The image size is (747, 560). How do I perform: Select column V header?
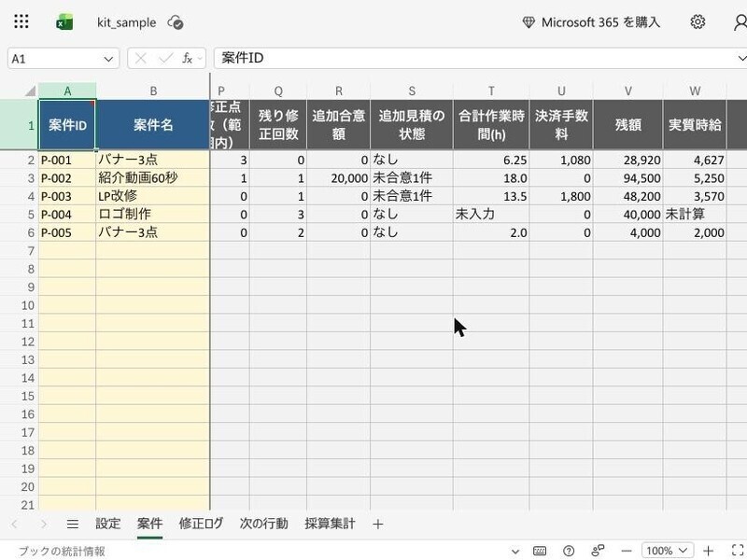(x=627, y=91)
